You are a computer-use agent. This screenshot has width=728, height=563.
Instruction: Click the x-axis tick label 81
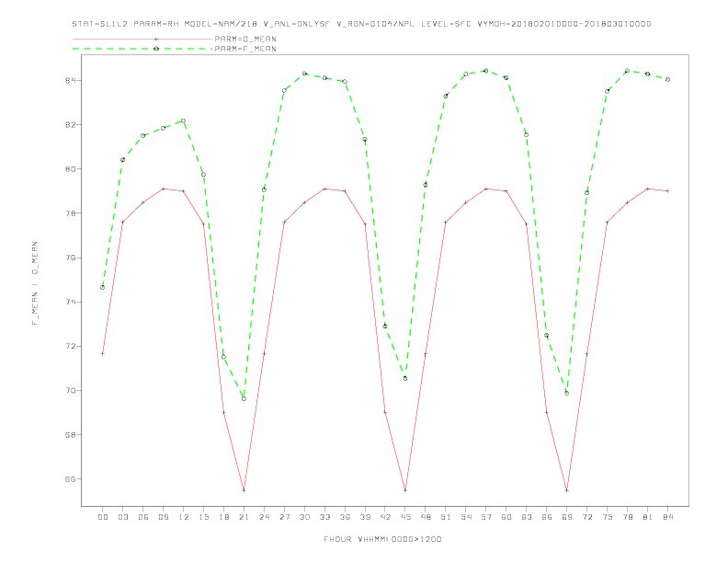point(648,517)
